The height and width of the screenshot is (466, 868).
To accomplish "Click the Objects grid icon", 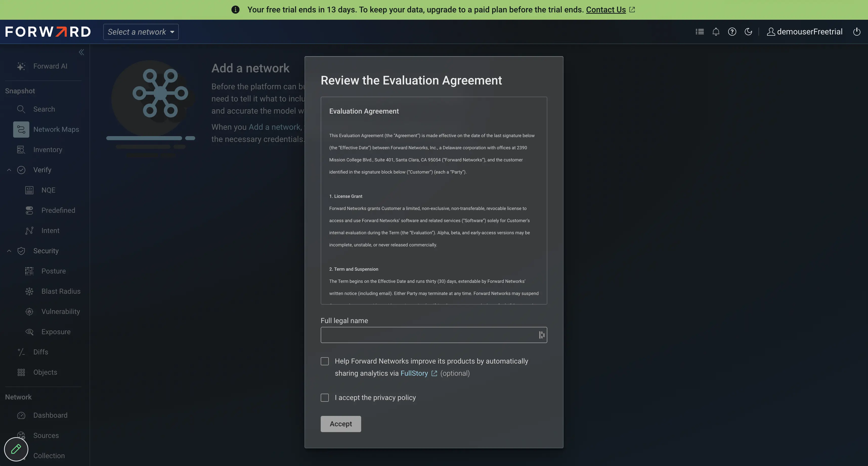I will tap(21, 372).
